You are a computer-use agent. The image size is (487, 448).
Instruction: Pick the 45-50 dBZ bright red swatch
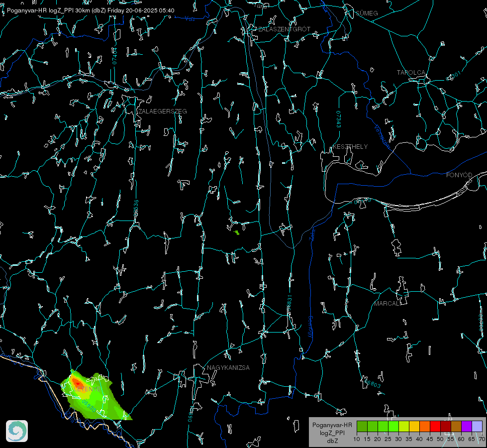pyautogui.click(x=435, y=426)
